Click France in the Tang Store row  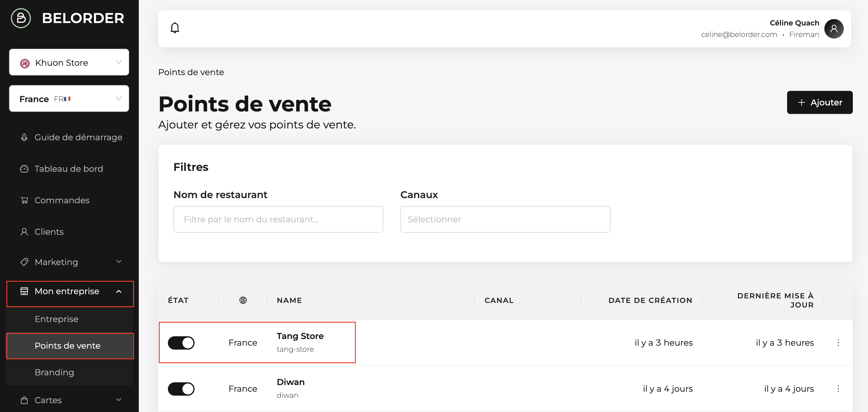[242, 343]
